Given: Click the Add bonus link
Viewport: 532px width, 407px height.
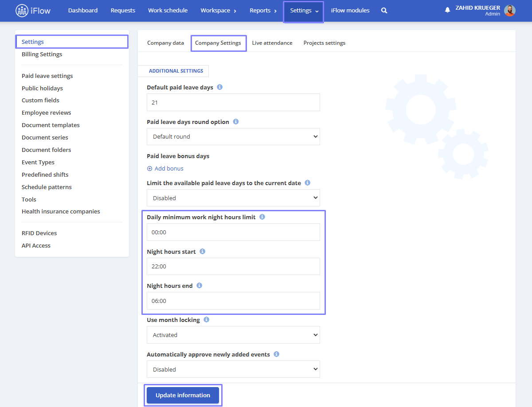Looking at the screenshot, I should pos(169,168).
